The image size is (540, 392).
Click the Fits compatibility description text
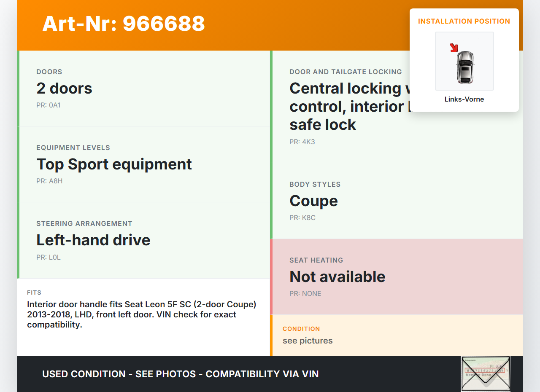coord(142,314)
